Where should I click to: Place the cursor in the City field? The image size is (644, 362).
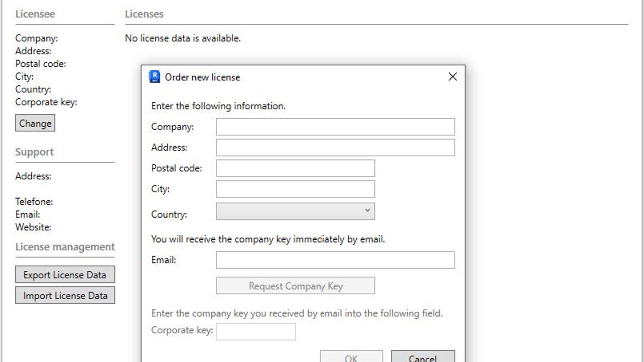pyautogui.click(x=295, y=189)
